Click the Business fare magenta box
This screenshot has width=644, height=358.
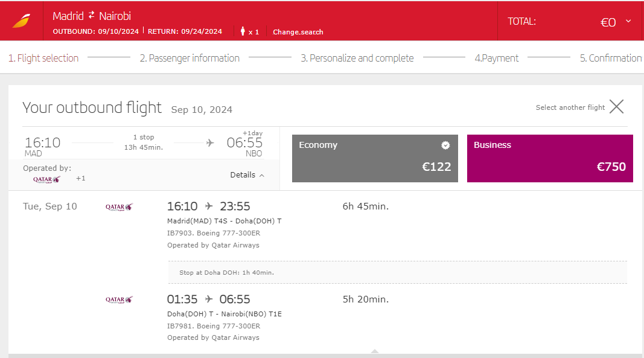(x=550, y=158)
